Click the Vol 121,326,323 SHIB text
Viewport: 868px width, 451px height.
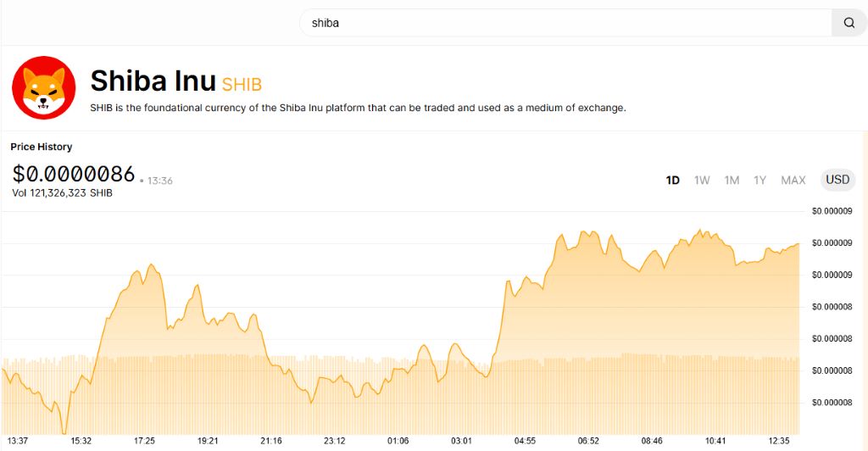[x=62, y=193]
